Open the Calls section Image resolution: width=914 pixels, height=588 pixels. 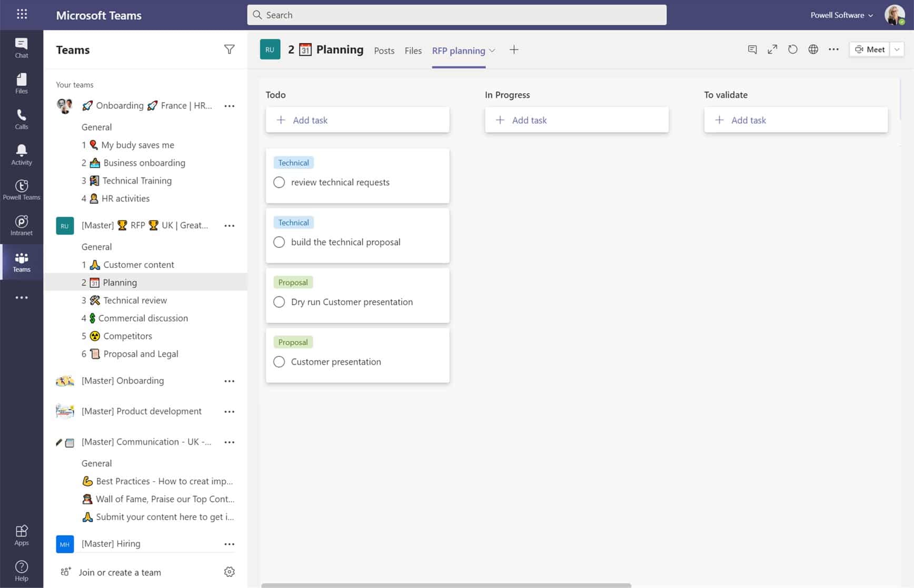[22, 119]
